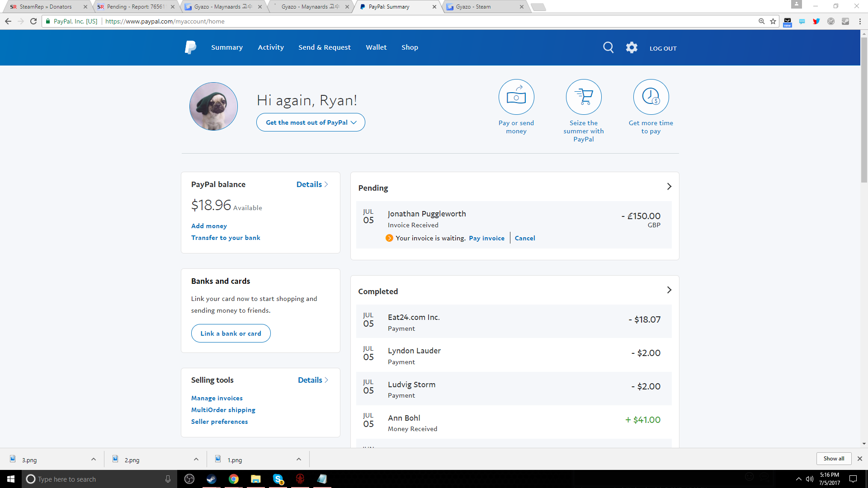Cancel the Jonathan Puggleworth invoice
Screen dimensions: 868x488
pyautogui.click(x=525, y=238)
